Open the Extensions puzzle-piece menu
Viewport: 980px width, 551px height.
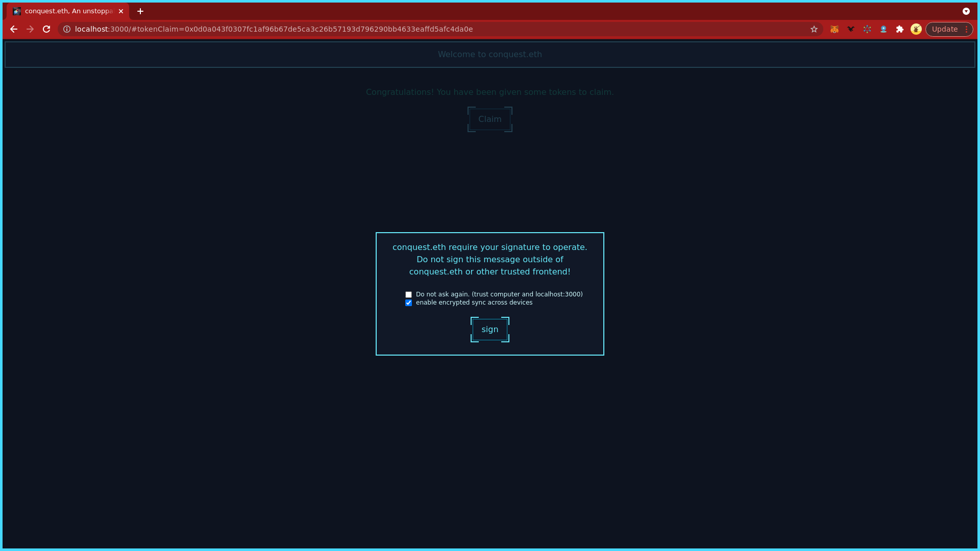(900, 29)
